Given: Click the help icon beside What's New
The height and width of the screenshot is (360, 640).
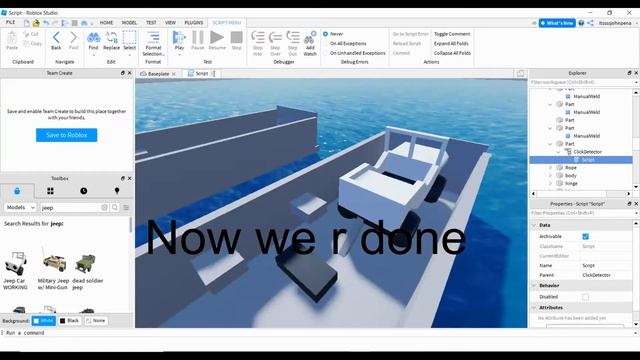Looking at the screenshot, I should [581, 23].
